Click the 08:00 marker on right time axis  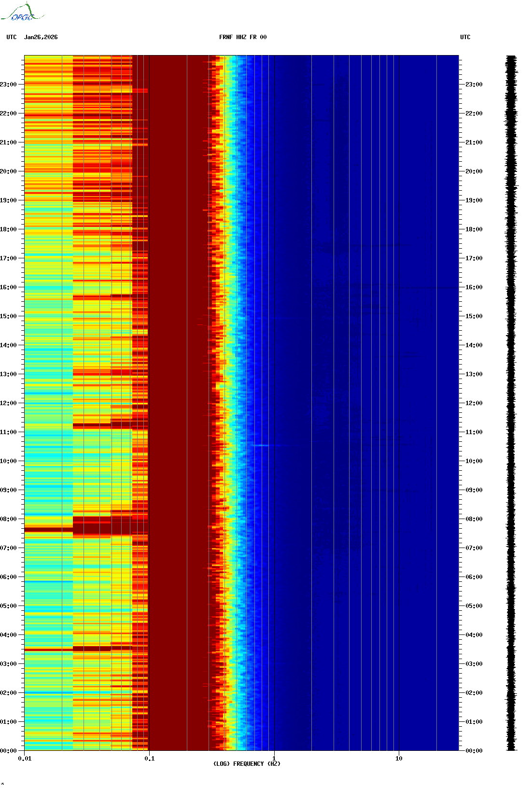(474, 519)
